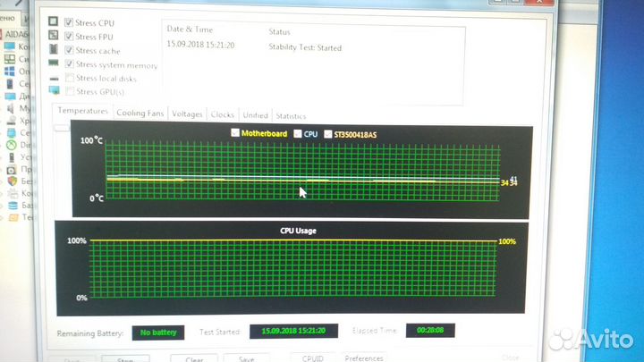The width and height of the screenshot is (644, 362).
Task: Click the temperature graph area
Action: [302, 172]
